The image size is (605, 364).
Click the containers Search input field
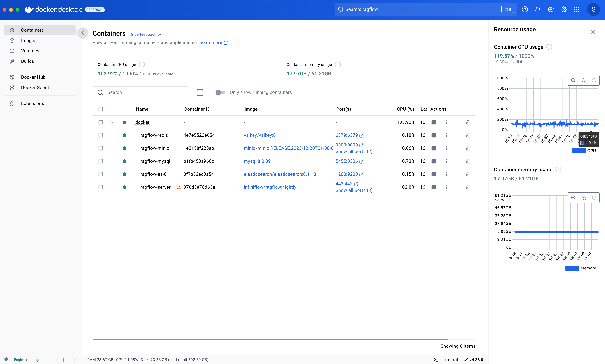tap(140, 92)
